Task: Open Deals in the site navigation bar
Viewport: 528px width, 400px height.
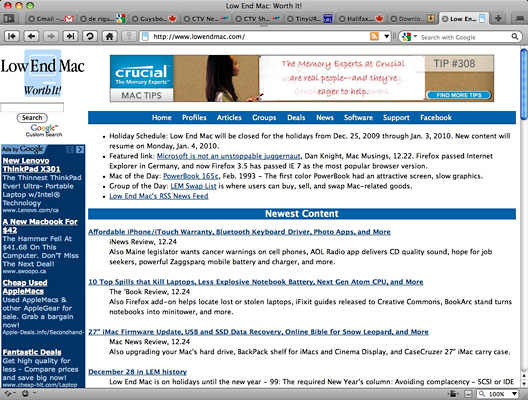Action: click(x=296, y=118)
